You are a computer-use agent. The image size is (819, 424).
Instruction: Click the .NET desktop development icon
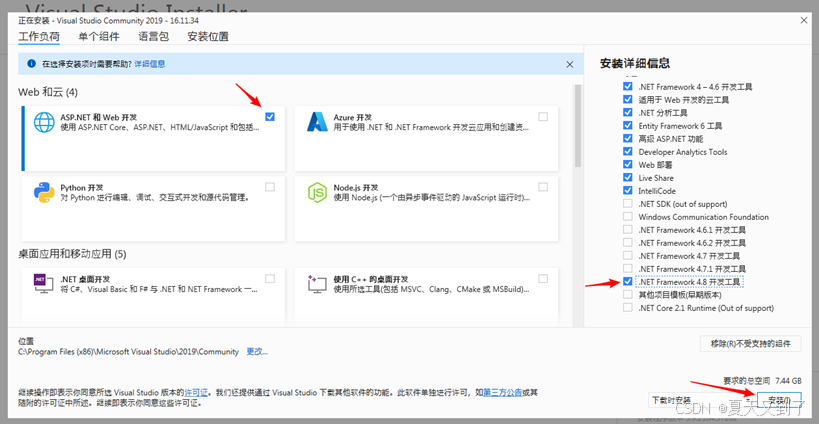[43, 283]
